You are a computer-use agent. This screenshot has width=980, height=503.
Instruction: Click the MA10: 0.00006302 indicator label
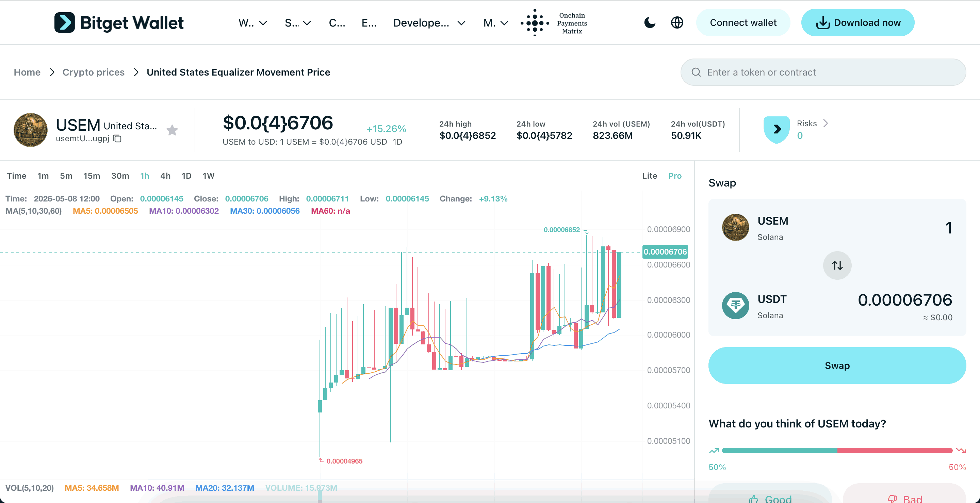click(184, 211)
